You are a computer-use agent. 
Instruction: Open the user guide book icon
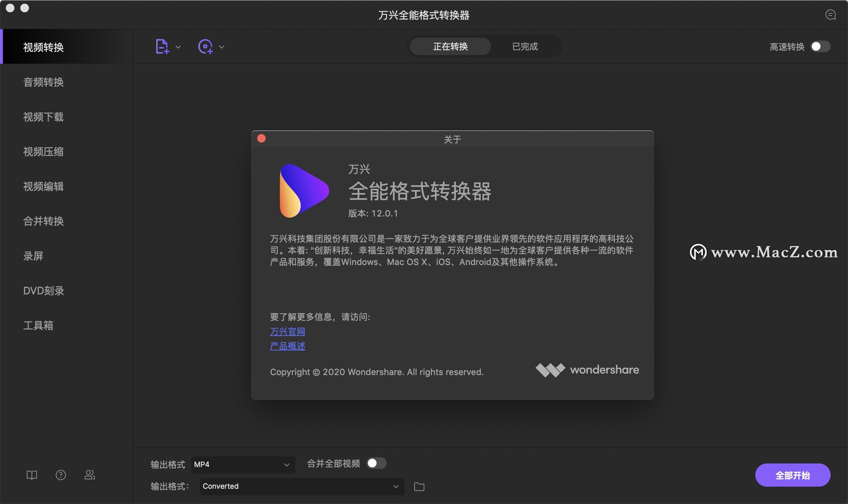[32, 475]
